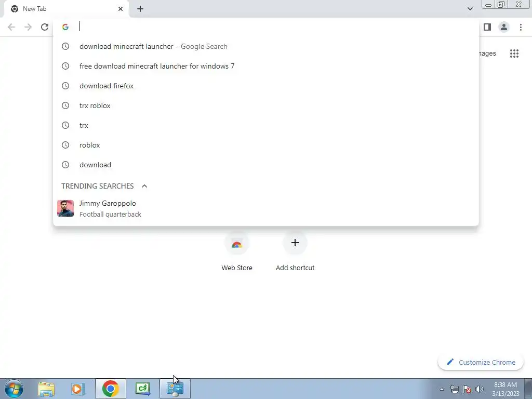
Task: Click Customize Chrome button
Action: point(481,362)
